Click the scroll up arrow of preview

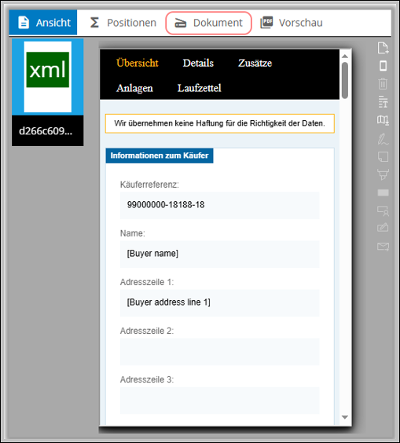click(345, 56)
